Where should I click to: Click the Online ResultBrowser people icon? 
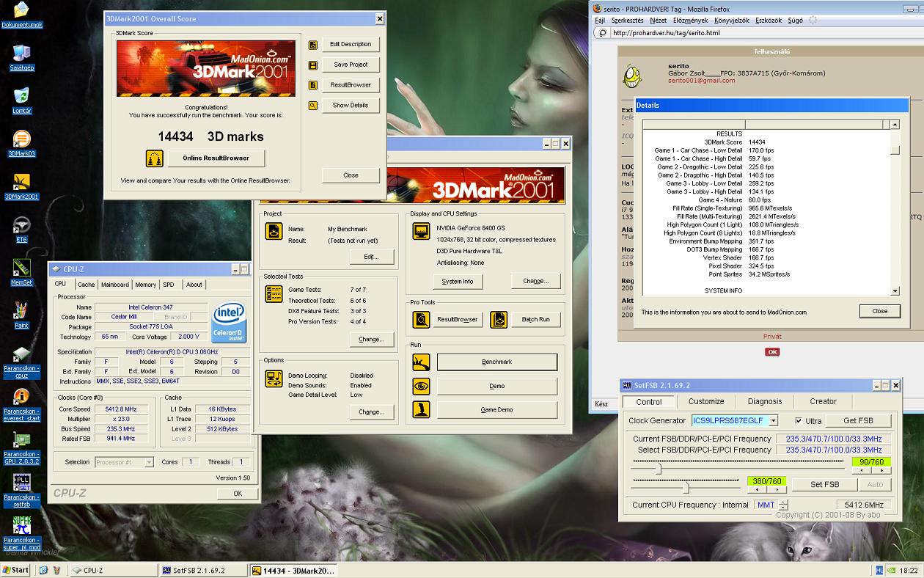coord(154,158)
